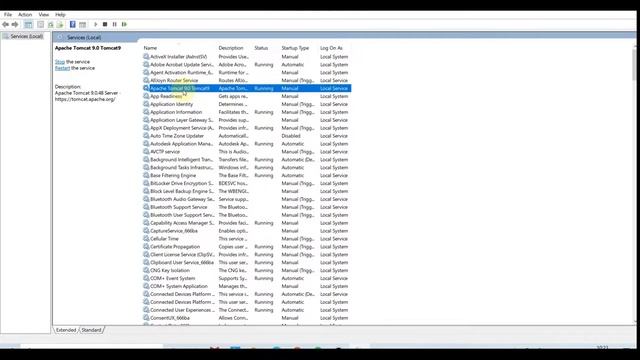Sort by the Description column header
The width and height of the screenshot is (640, 360).
point(231,48)
